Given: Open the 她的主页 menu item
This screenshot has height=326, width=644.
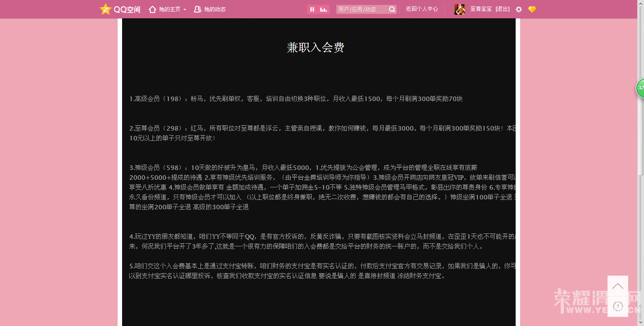Looking at the screenshot, I should (x=169, y=9).
